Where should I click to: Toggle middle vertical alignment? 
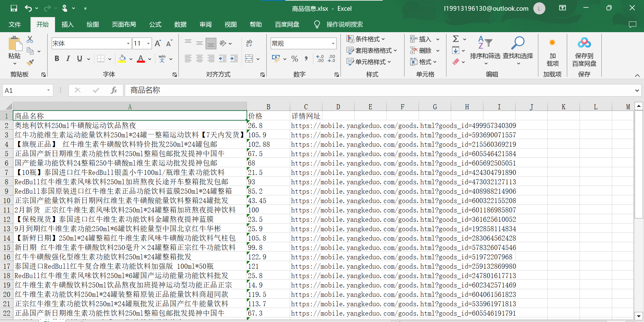200,43
